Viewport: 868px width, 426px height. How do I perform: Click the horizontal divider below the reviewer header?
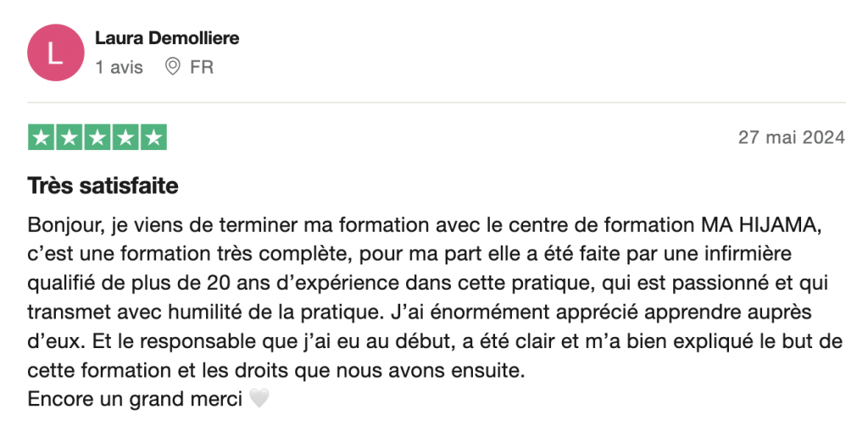click(x=437, y=103)
